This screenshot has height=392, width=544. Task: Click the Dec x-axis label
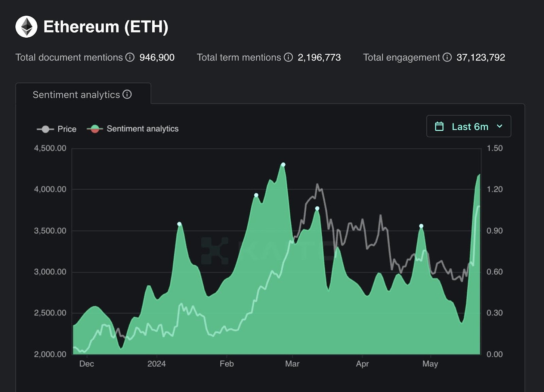(87, 364)
